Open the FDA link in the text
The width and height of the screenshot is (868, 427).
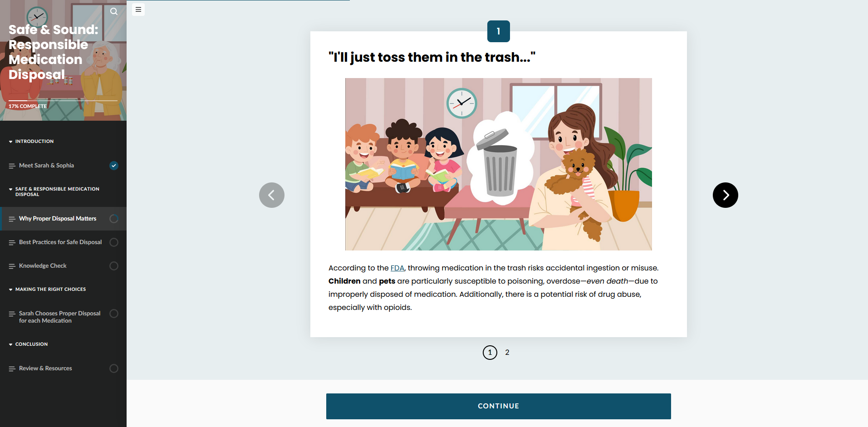coord(397,268)
